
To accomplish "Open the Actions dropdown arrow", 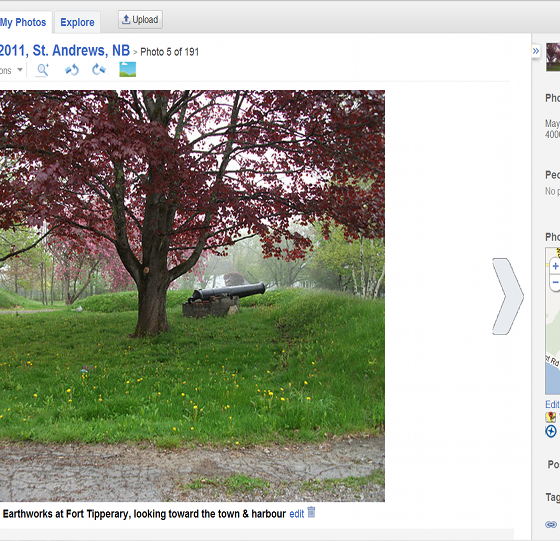I will pyautogui.click(x=20, y=70).
